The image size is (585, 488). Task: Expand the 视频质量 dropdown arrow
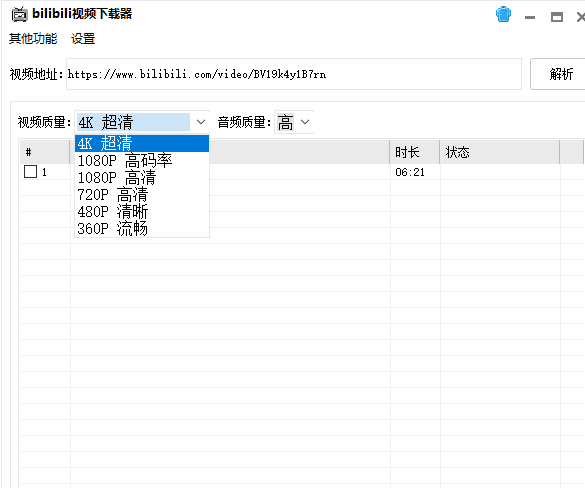point(201,122)
